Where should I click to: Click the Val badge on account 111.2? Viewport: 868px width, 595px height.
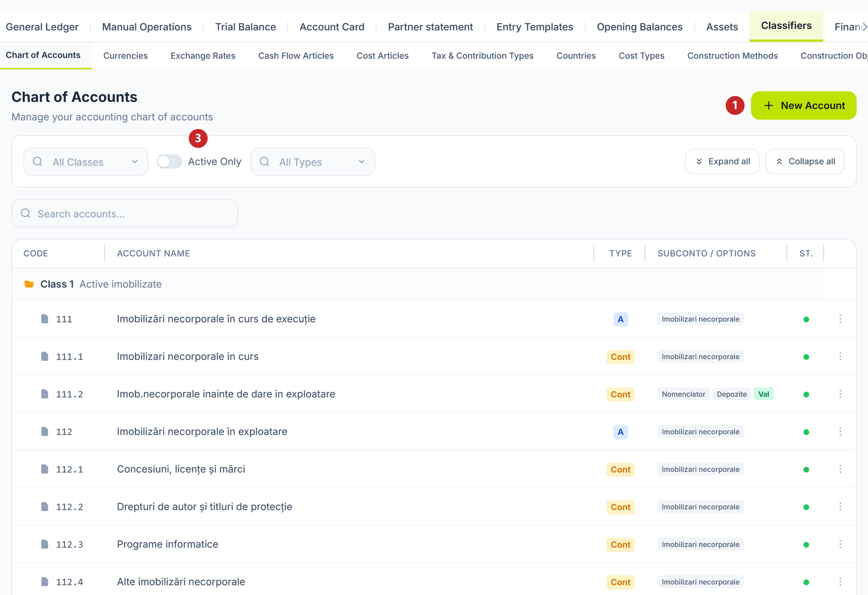click(764, 394)
